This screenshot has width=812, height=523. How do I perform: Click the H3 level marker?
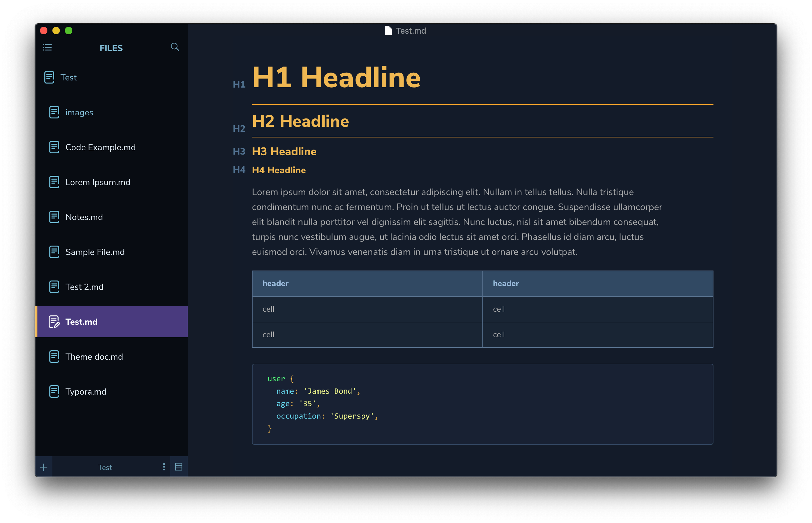(239, 151)
